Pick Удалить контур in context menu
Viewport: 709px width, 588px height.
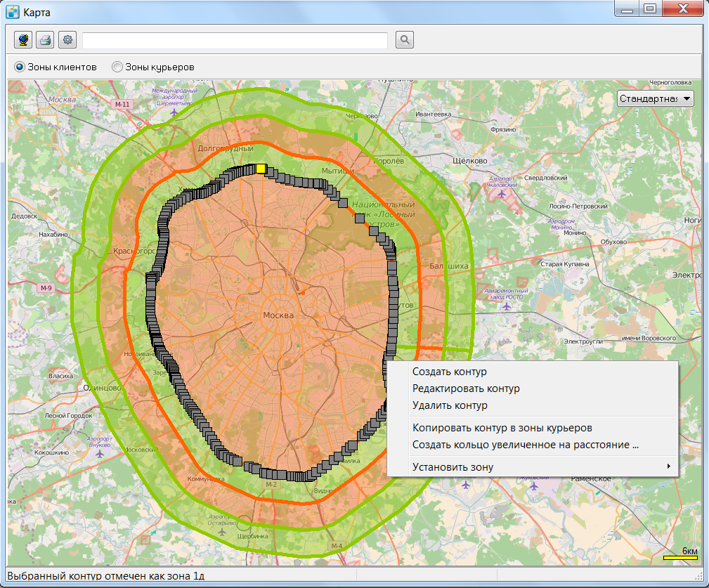point(450,405)
